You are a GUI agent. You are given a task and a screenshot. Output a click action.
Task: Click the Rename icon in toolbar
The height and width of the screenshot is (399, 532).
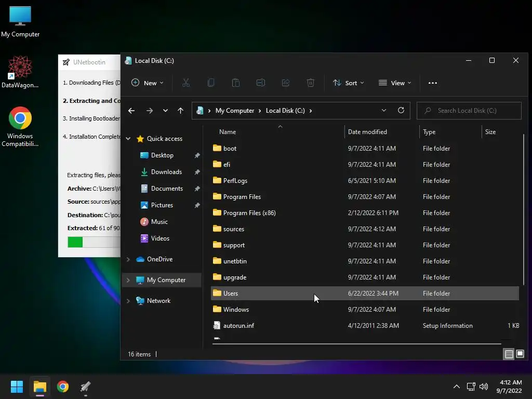pos(261,83)
